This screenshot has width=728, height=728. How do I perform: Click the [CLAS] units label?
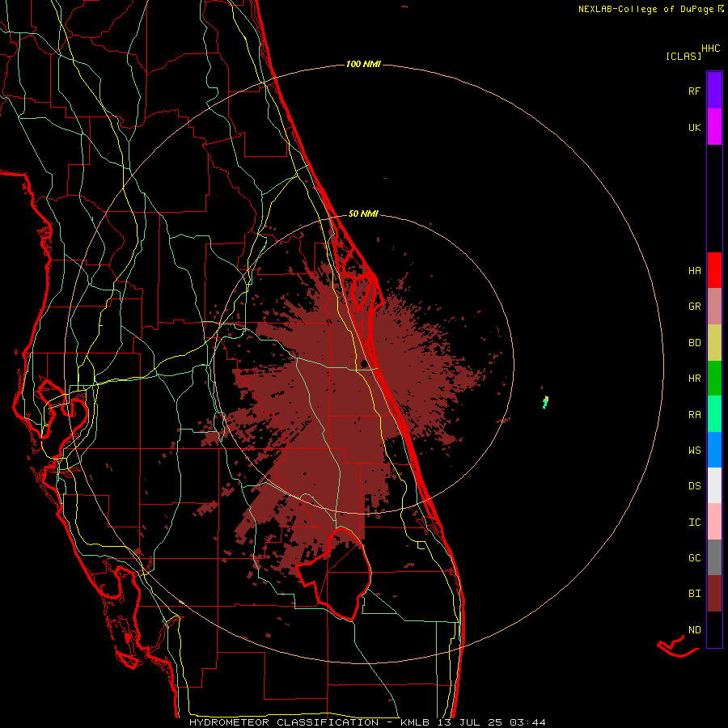click(683, 56)
